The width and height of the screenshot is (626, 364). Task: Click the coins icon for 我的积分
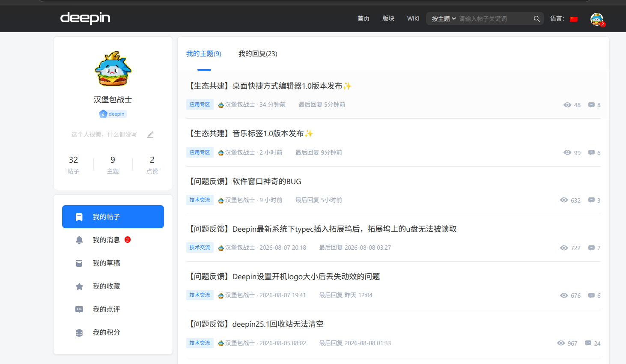(x=79, y=332)
